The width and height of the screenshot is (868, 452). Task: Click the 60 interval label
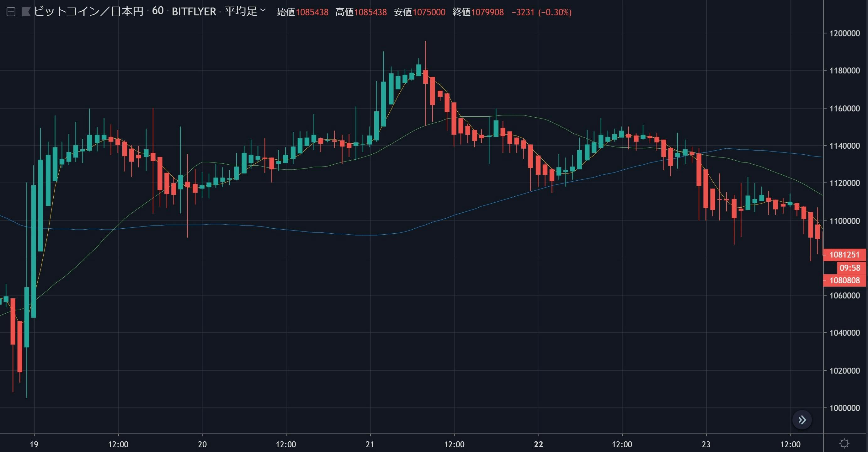tap(158, 11)
